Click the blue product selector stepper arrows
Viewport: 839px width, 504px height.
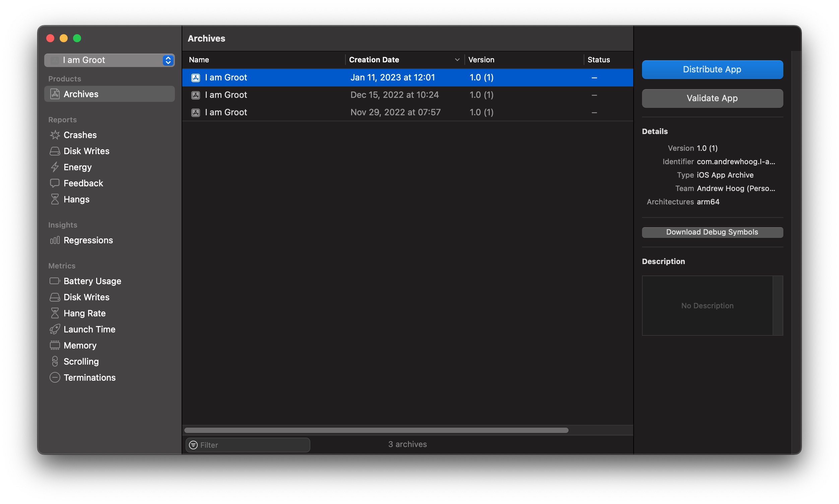168,60
